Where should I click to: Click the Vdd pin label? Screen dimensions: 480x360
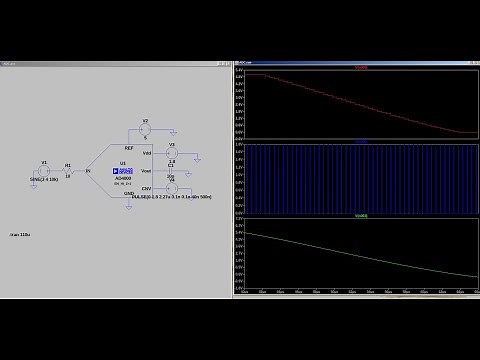[147, 153]
